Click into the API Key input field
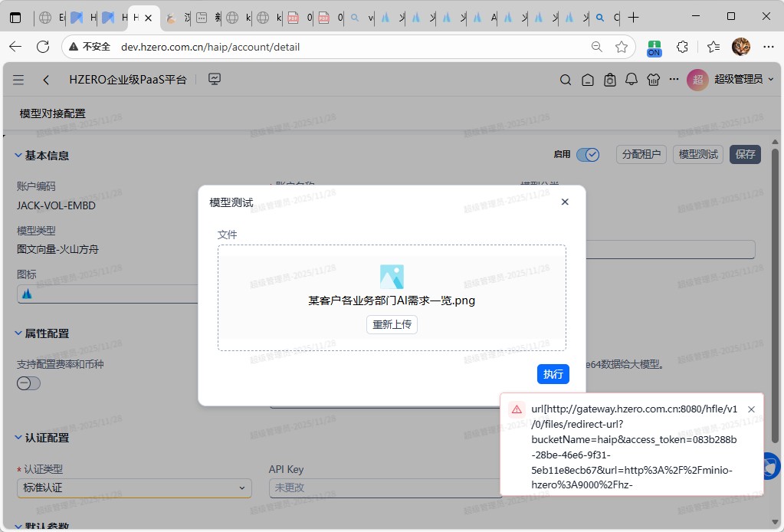784x532 pixels. pyautogui.click(x=383, y=488)
